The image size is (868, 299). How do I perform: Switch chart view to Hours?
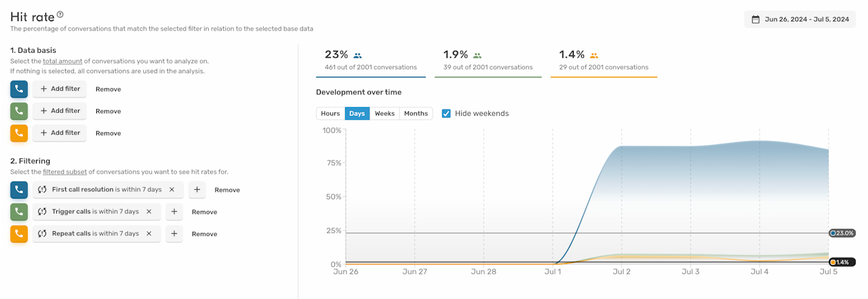click(330, 113)
